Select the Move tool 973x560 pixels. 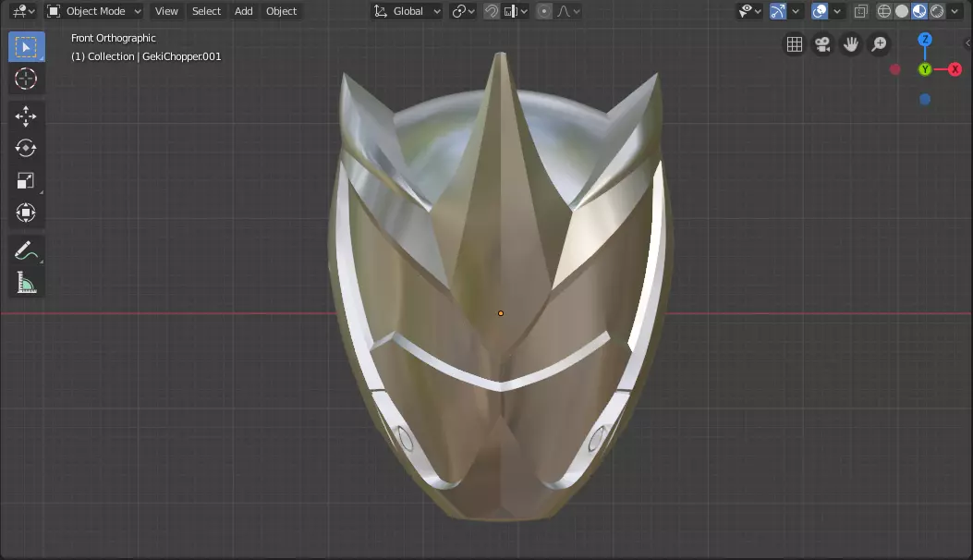pos(26,116)
